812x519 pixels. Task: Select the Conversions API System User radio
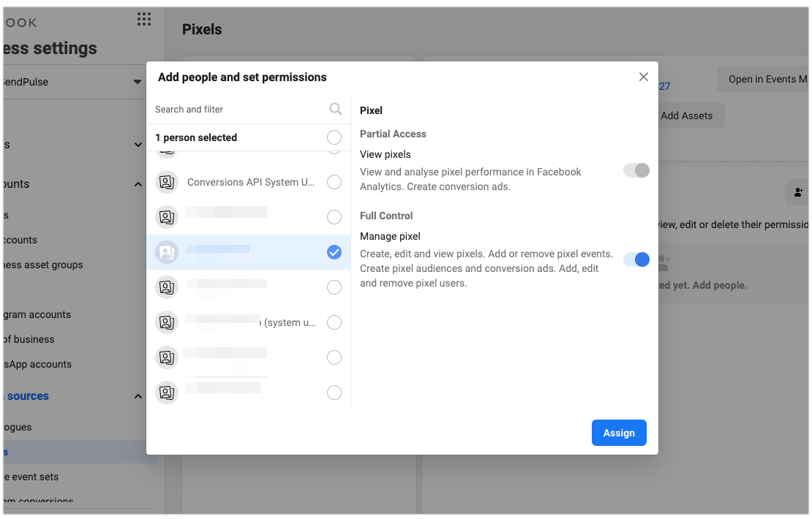coord(334,182)
